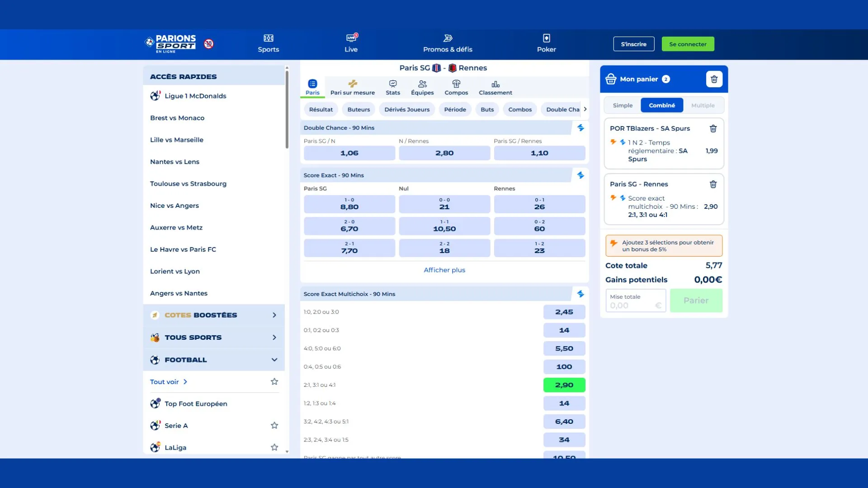Screen dimensions: 868x488
Task: Collapse the Football section
Action: (274, 360)
